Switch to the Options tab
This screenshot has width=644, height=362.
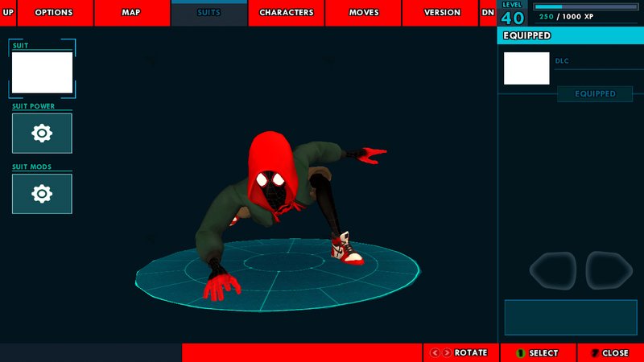55,13
